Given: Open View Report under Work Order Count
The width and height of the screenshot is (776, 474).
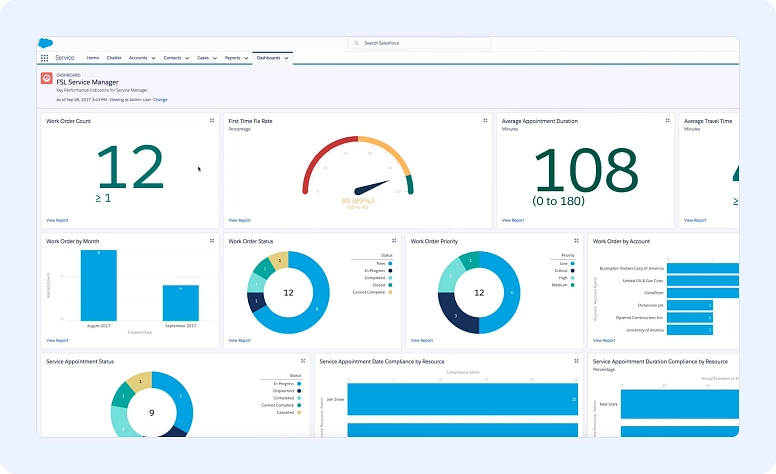Looking at the screenshot, I should coord(57,219).
